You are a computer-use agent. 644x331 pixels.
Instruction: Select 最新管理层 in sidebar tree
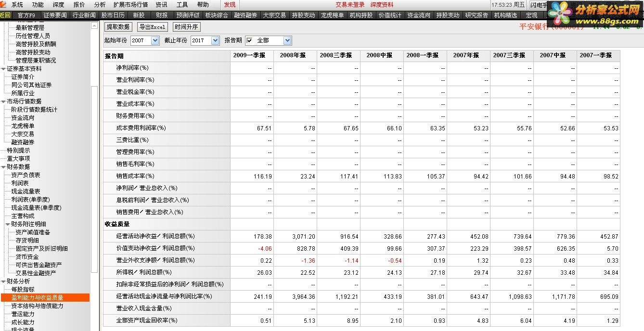(x=30, y=28)
